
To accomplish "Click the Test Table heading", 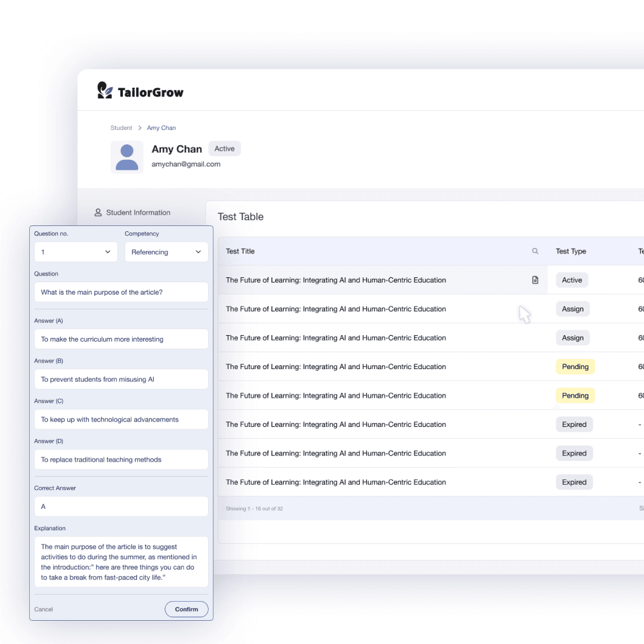I will 240,216.
